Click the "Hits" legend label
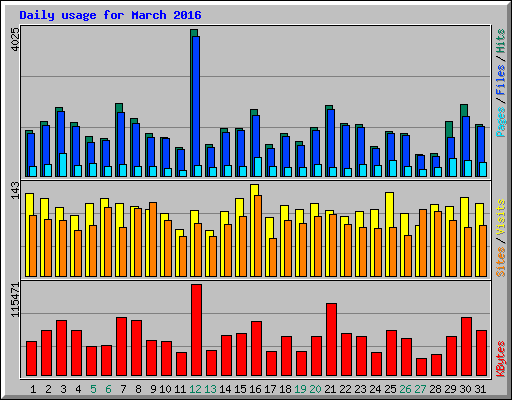Screen dimensions: 512x400 pyautogui.click(x=501, y=41)
